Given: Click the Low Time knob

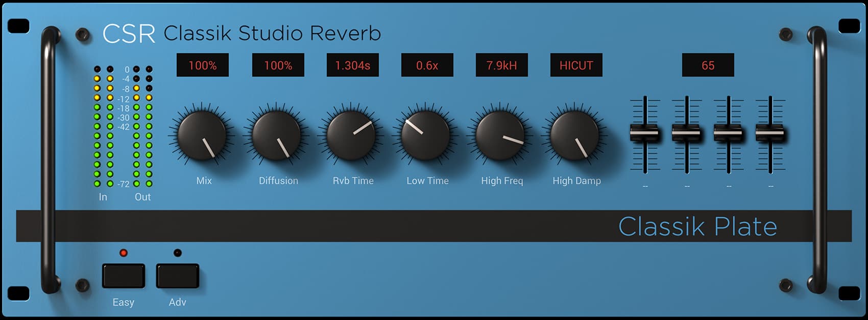Looking at the screenshot, I should 426,135.
